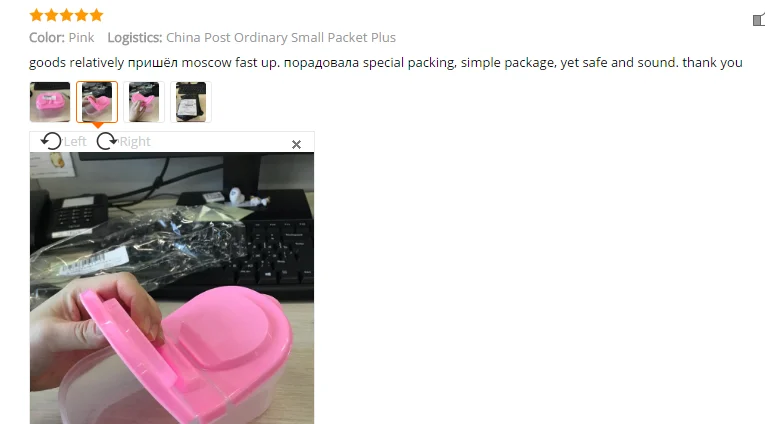The image size is (765, 424).
Task: Click the rotate Right arrow icon
Action: point(107,141)
